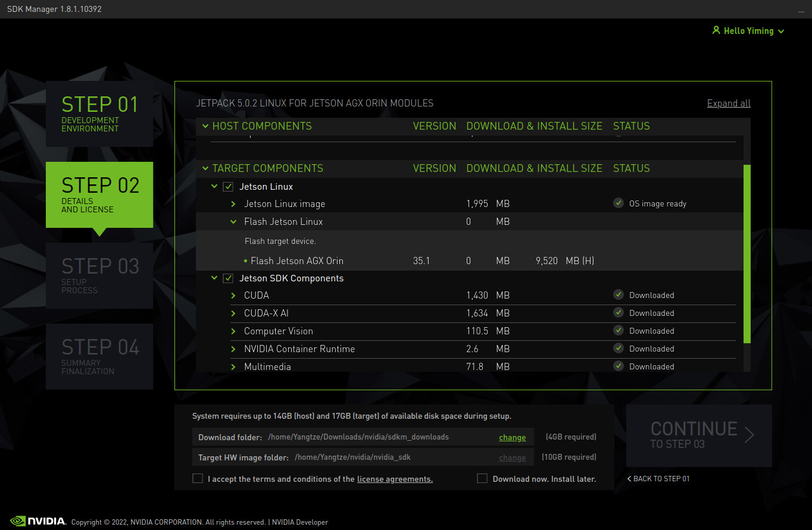Viewport: 812px width, 530px height.
Task: Expand the NVIDIA Container Runtime row
Action: [x=233, y=349]
